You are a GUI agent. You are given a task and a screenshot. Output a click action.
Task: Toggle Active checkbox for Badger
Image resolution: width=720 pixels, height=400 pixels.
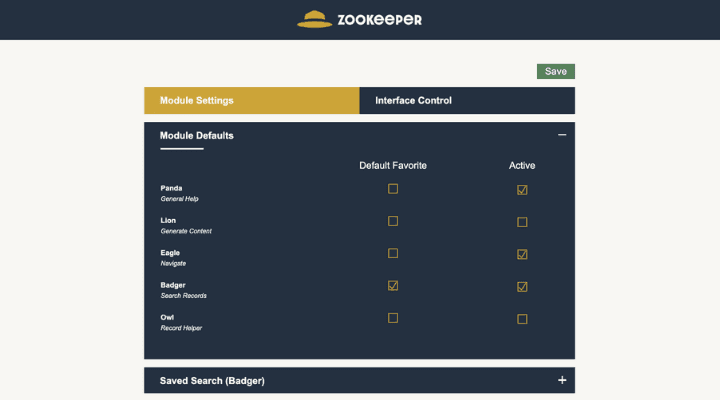(522, 287)
